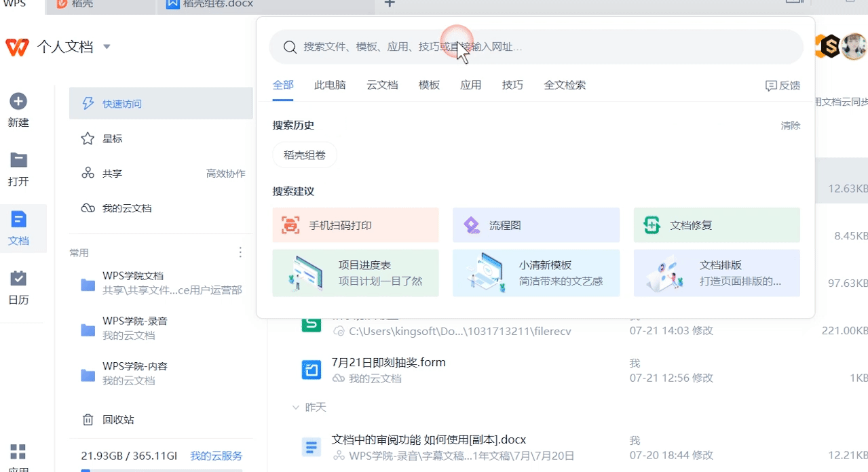Open a new tab with plus button
Image resolution: width=868 pixels, height=472 pixels.
[390, 3]
